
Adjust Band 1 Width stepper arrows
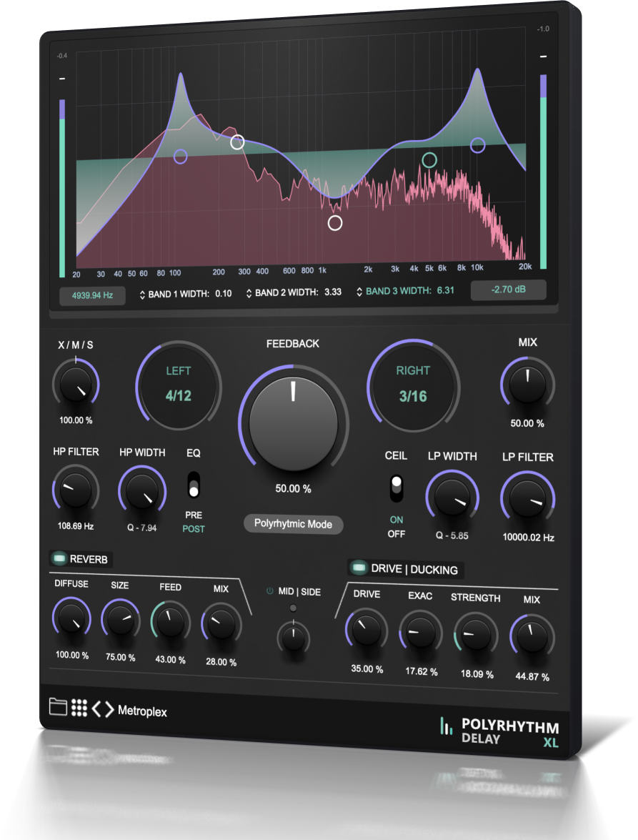[142, 295]
